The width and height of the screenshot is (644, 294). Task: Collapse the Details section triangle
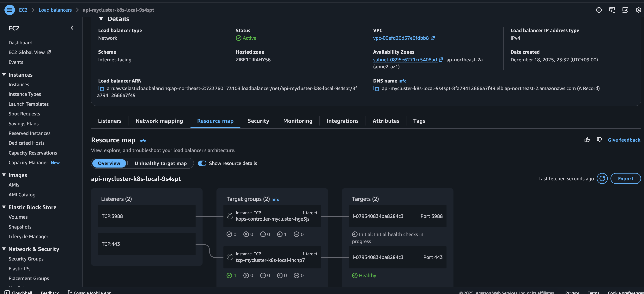(101, 19)
